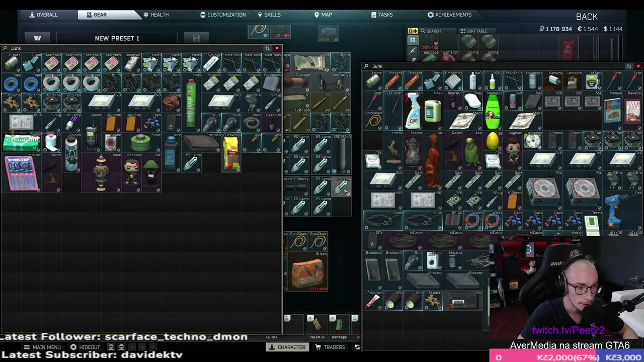Screen dimensions: 644x362
Task: Show the MAP tab
Action: pyautogui.click(x=323, y=15)
